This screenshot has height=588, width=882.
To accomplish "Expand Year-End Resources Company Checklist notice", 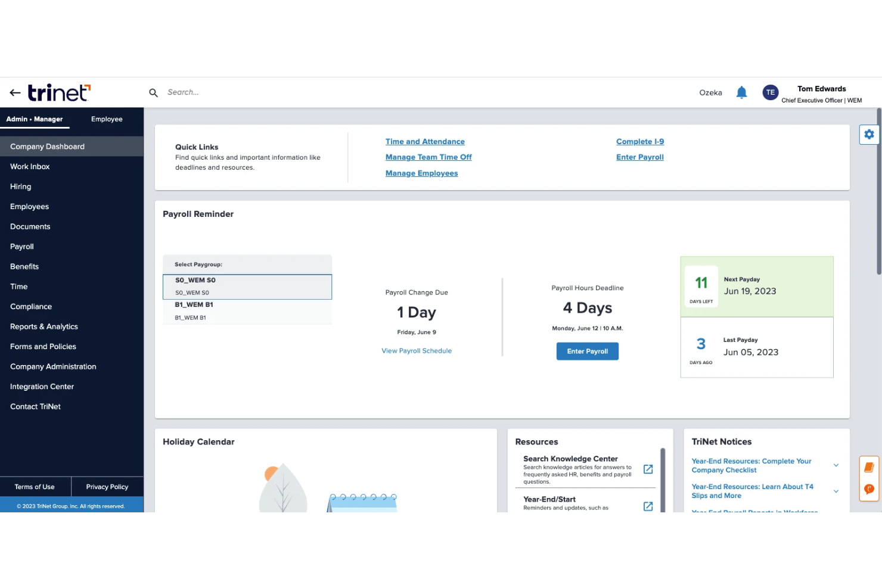I will coord(836,465).
